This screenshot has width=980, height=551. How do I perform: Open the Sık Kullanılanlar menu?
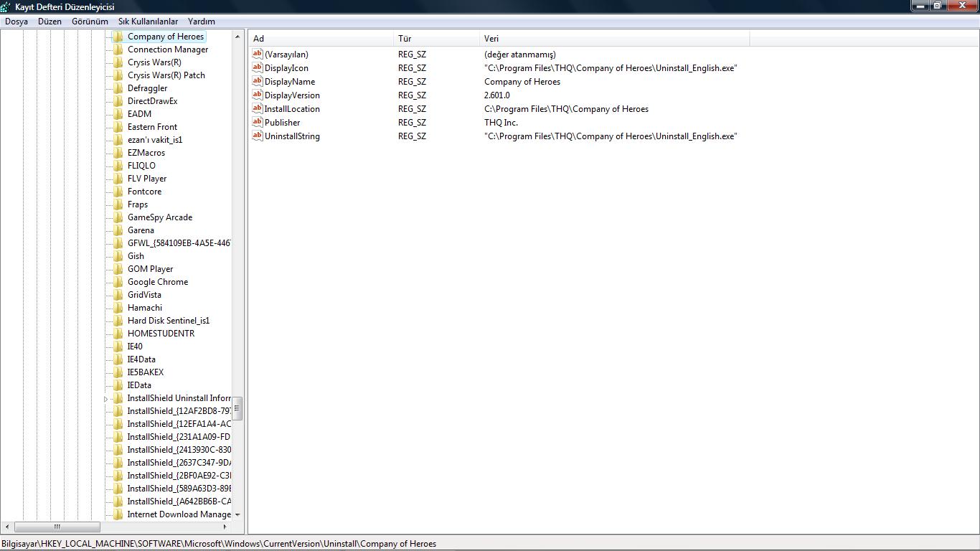pos(148,22)
